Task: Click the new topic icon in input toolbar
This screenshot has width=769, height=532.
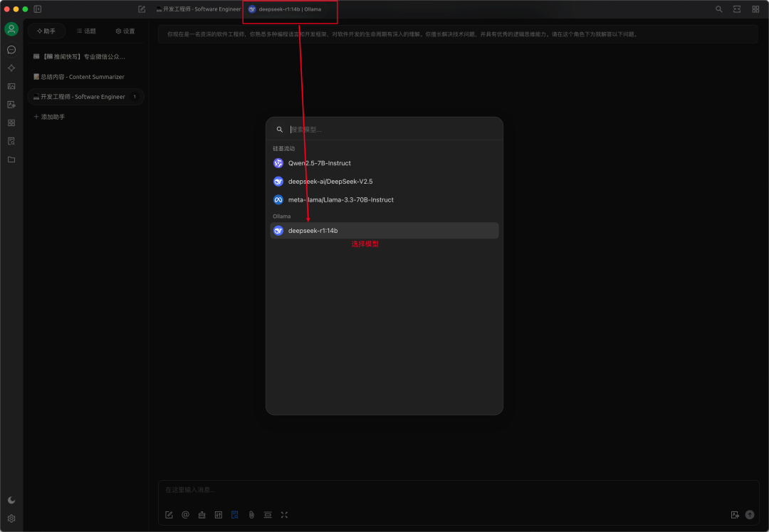Action: pos(169,515)
